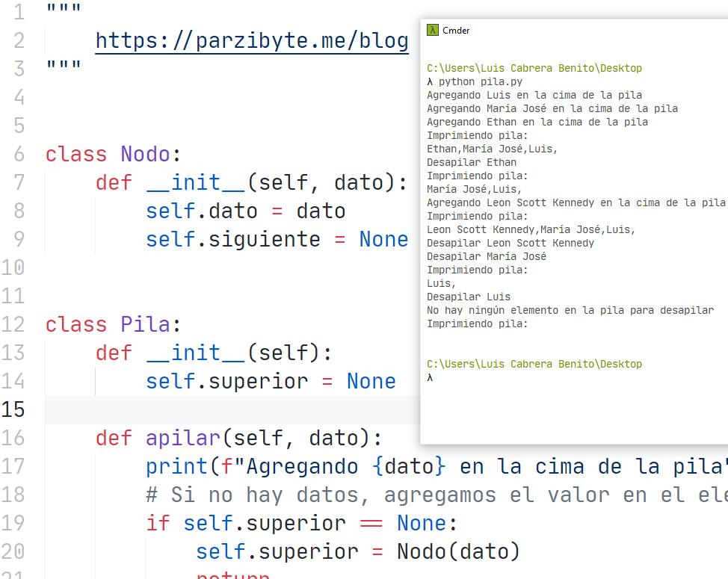
Task: Click the comment '# Si no hay datos' line
Action: [437, 495]
